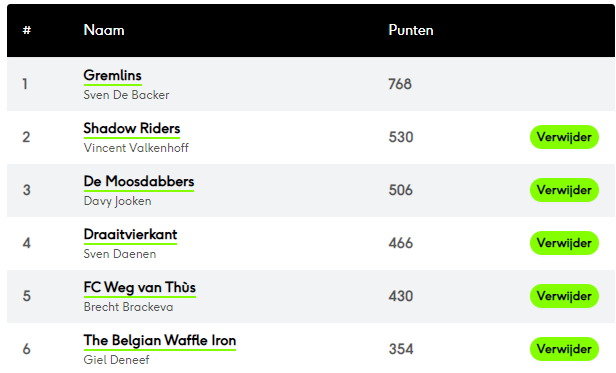Open the Gremlins team link
The width and height of the screenshot is (616, 373).
pos(112,75)
